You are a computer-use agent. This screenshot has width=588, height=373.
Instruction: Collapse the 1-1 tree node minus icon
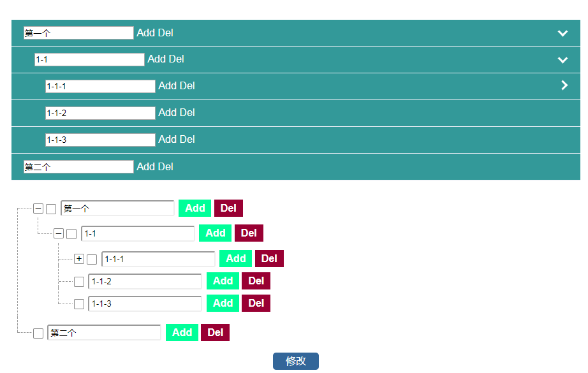coord(59,234)
